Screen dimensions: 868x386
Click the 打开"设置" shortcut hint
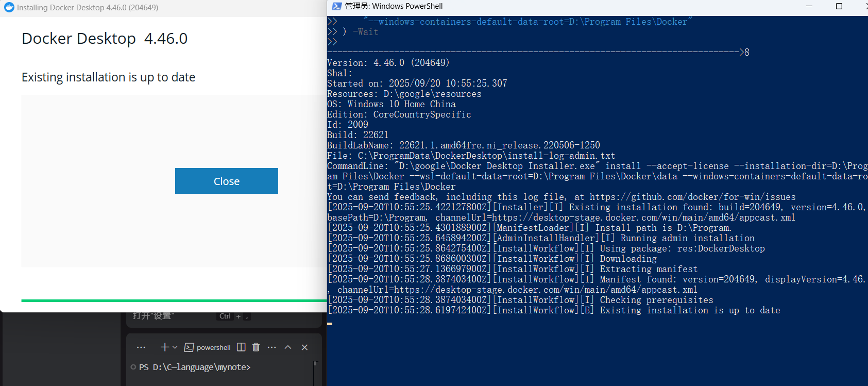(154, 315)
